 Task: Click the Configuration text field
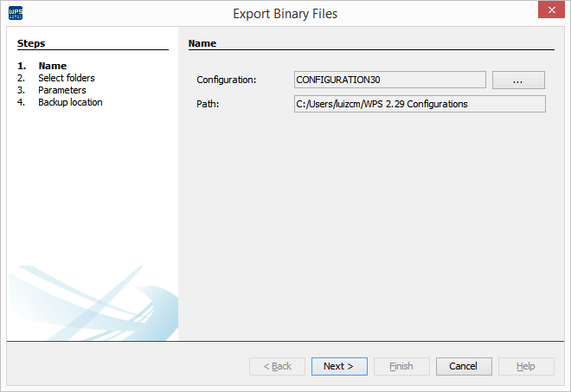pos(389,80)
